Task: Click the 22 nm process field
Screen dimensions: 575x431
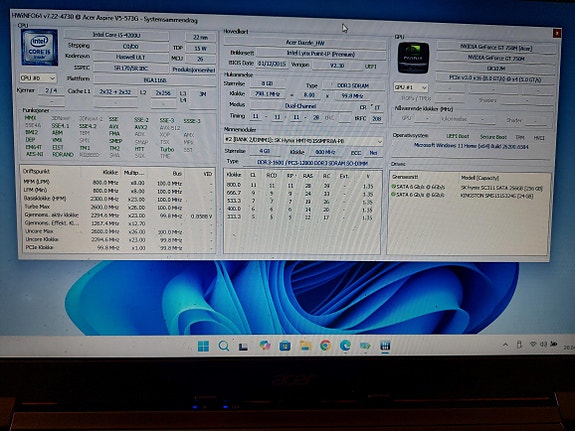Action: (200, 37)
